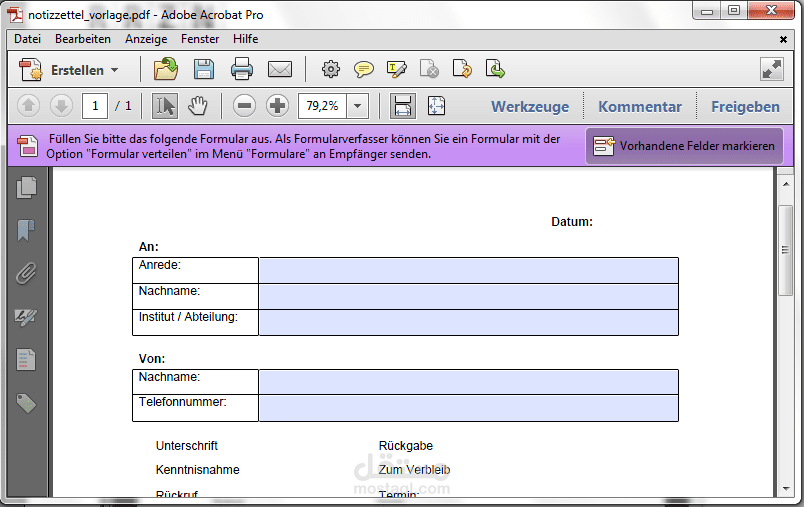
Task: Add sticky note comment bubble icon
Action: point(364,69)
